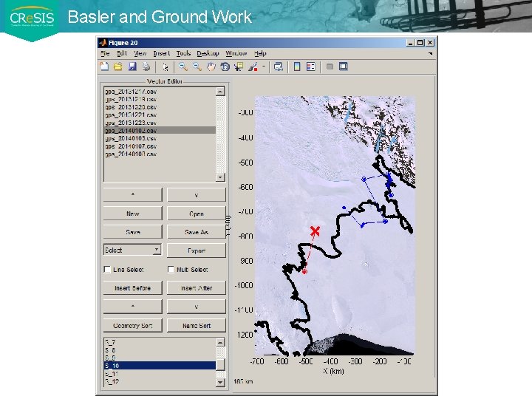Open the File menu
The image size is (532, 399).
105,53
